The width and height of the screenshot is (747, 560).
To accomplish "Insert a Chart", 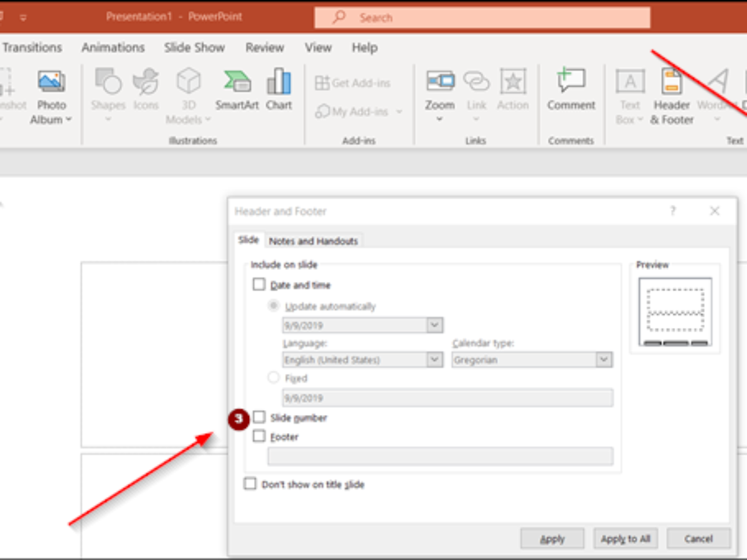I will click(279, 90).
